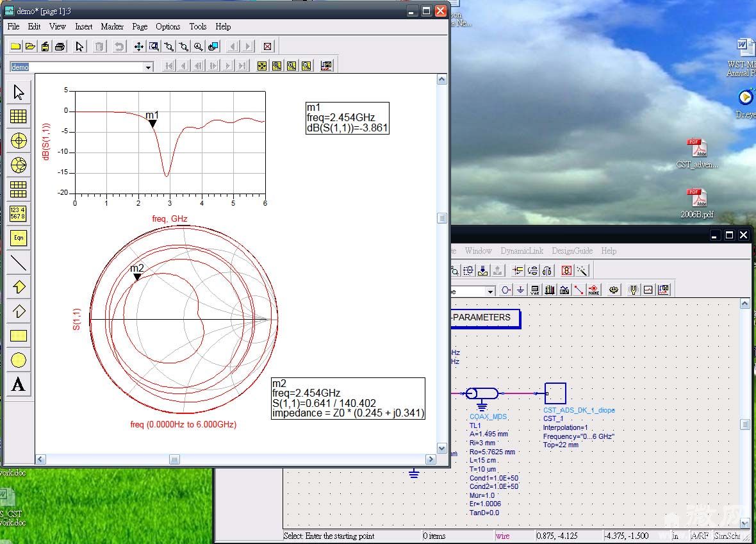Save the data display via toolbar

(x=45, y=46)
